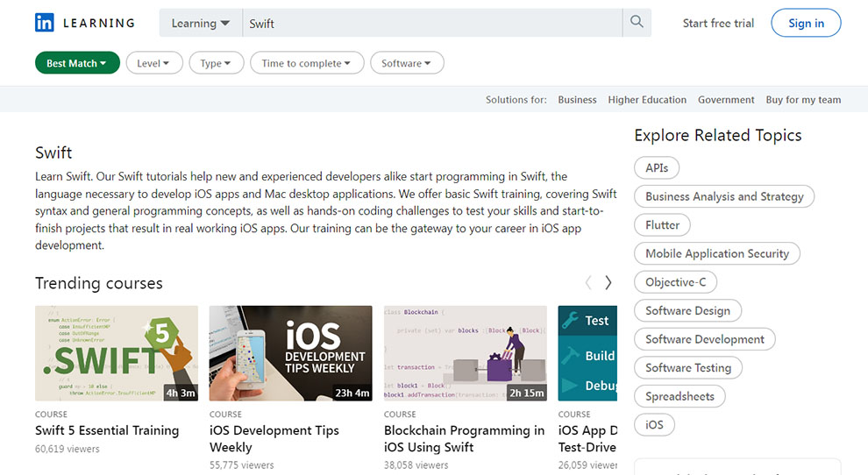Go to next trending courses
Screen dimensions: 868x475
[608, 283]
